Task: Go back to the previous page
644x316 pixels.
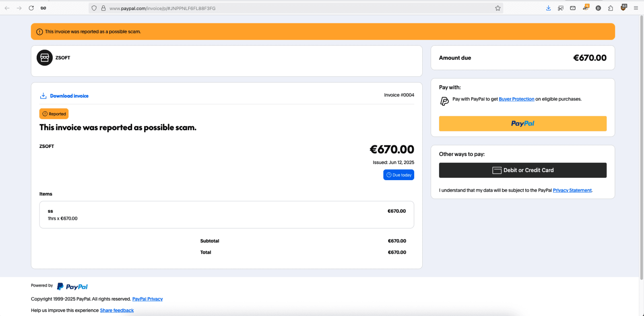Action: click(7, 8)
